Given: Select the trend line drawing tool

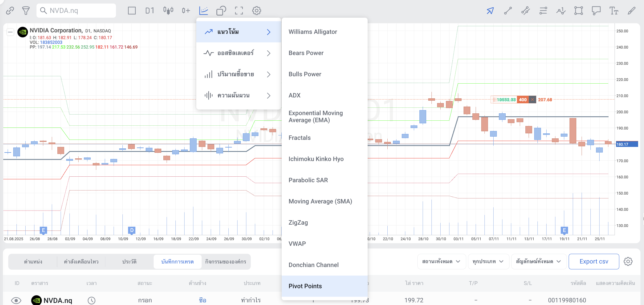Looking at the screenshot, I should pos(508,11).
